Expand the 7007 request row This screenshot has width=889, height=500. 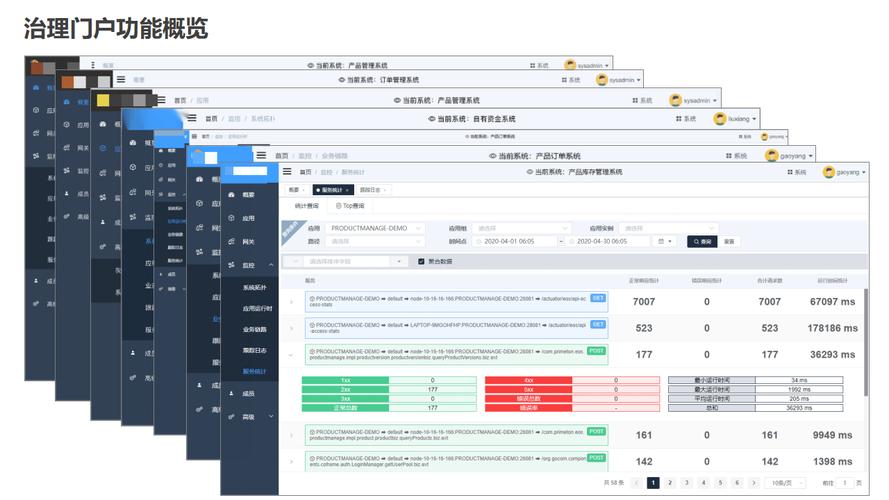tap(291, 302)
